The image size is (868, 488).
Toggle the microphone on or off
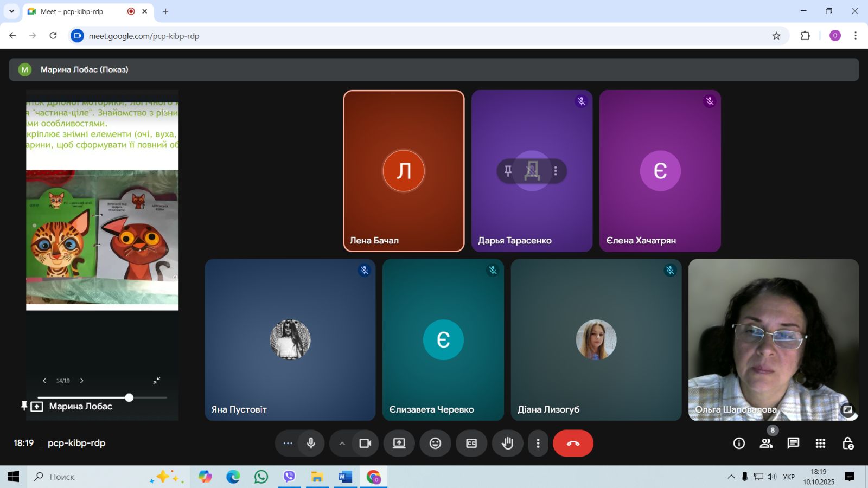pyautogui.click(x=311, y=444)
